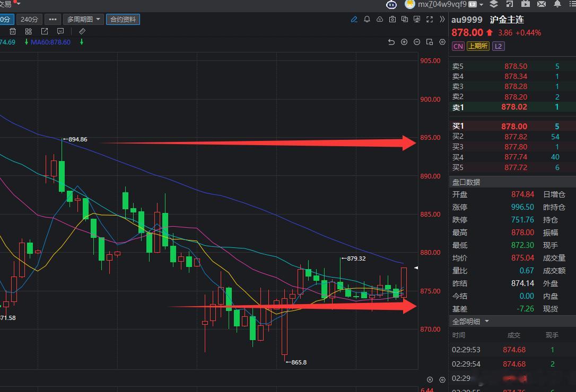Viewport: 576px width, 392px height.
Task: Expand the 全部明细 dropdown
Action: point(487,321)
